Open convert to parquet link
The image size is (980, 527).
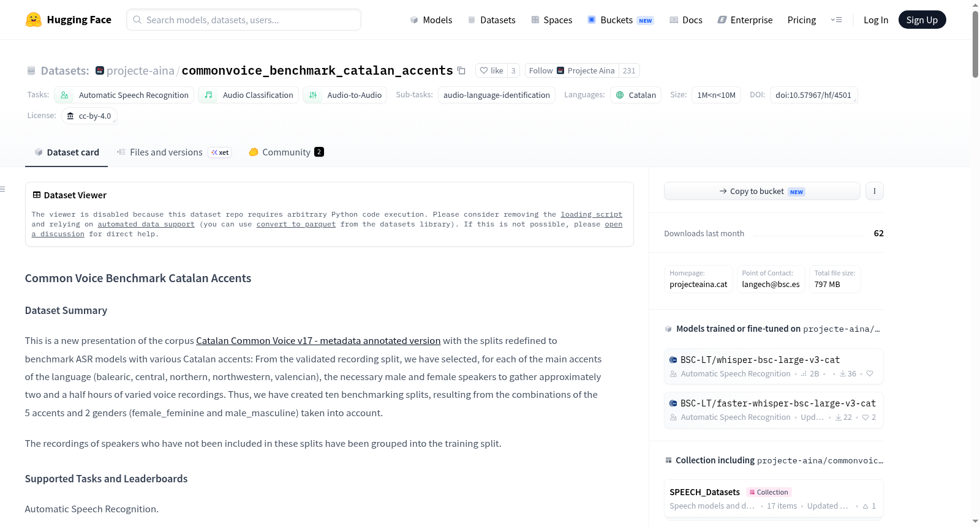(296, 225)
